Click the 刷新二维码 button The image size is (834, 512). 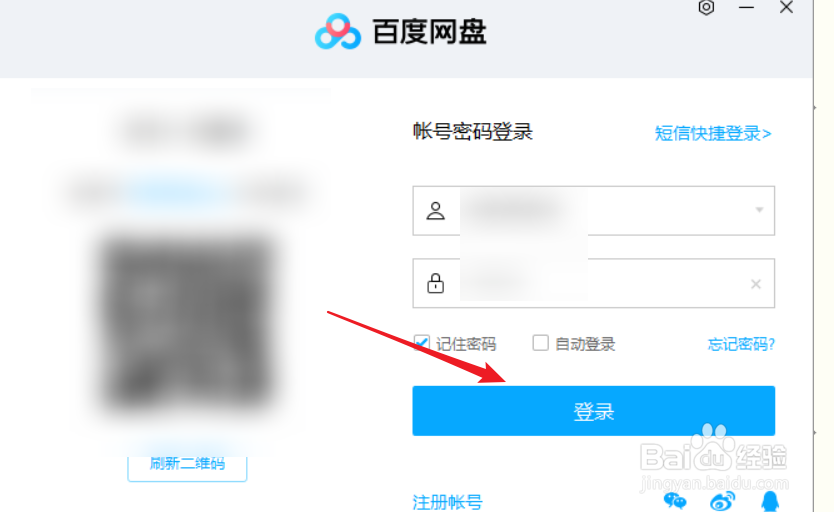(187, 467)
